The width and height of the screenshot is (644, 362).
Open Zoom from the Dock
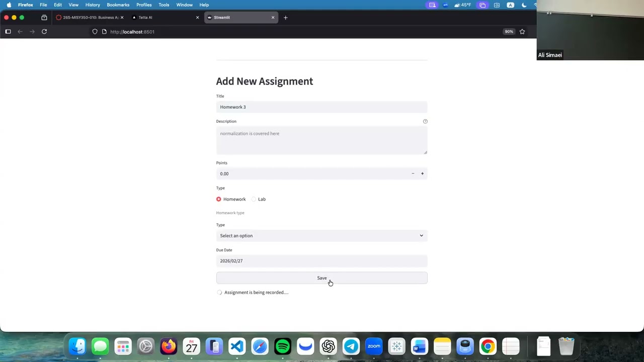(374, 346)
